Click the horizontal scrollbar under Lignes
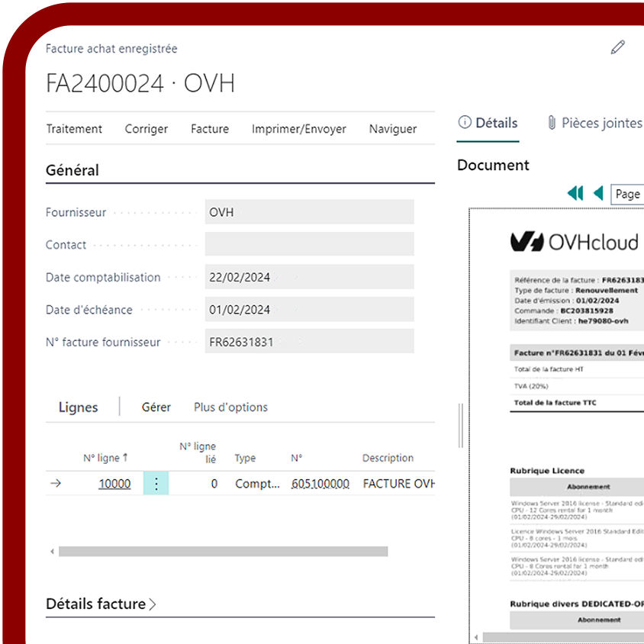The height and width of the screenshot is (644, 644). (223, 551)
